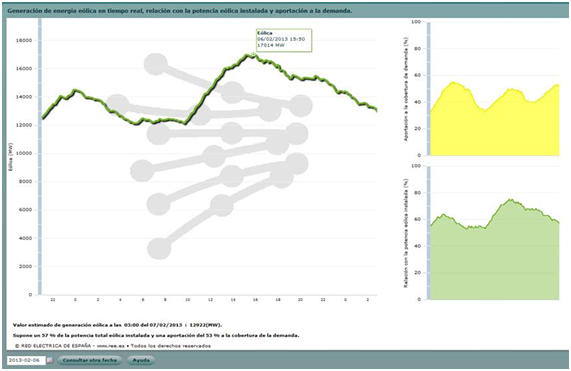Screen dimensions: 571x371
Task: Click the hour 20 label on the time axis
Action: (x=300, y=300)
